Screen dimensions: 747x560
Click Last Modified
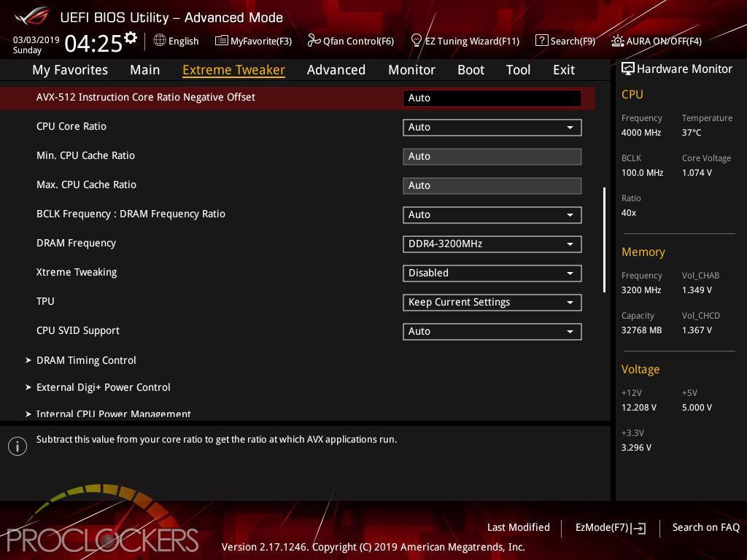point(519,528)
